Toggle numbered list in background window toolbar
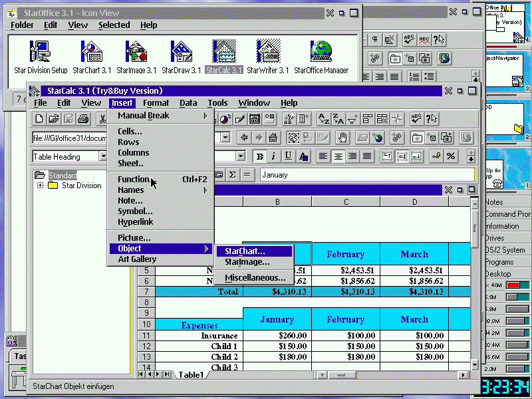This screenshot has width=532, height=399. tap(414, 76)
